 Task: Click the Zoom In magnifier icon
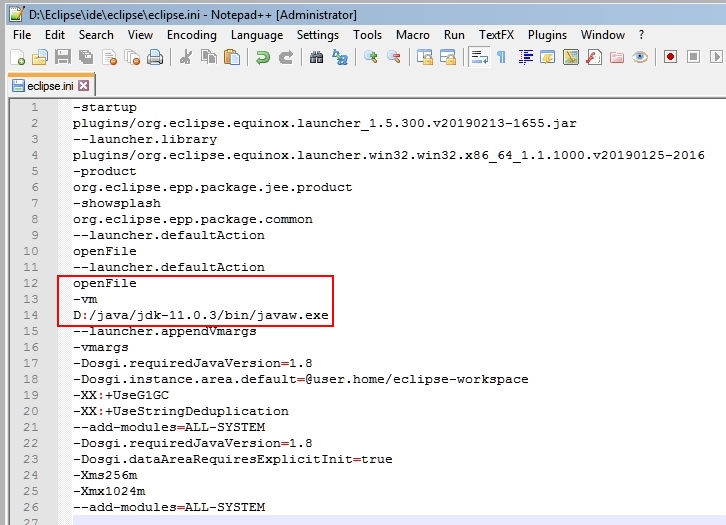371,58
